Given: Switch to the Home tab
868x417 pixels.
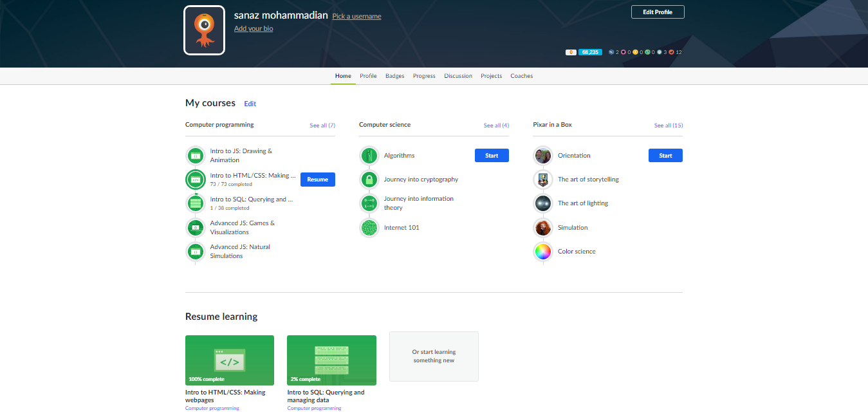Looking at the screenshot, I should tap(343, 76).
